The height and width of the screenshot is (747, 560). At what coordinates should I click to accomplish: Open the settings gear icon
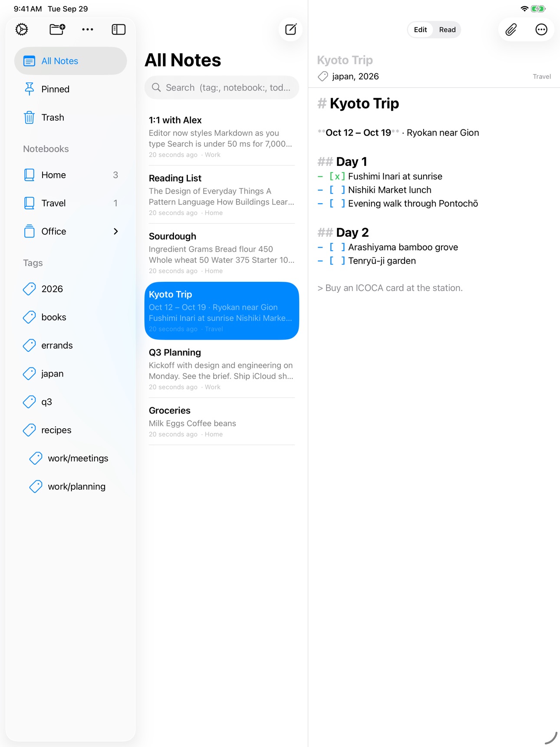point(22,30)
